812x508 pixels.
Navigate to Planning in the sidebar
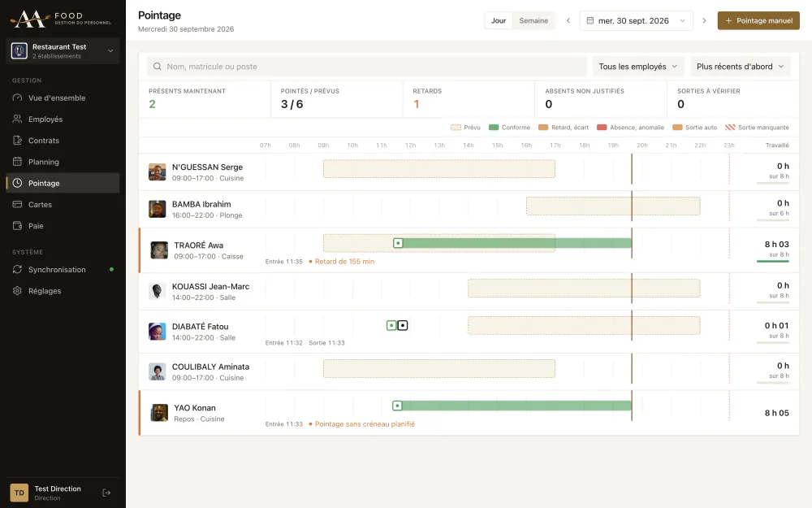[x=63, y=162]
